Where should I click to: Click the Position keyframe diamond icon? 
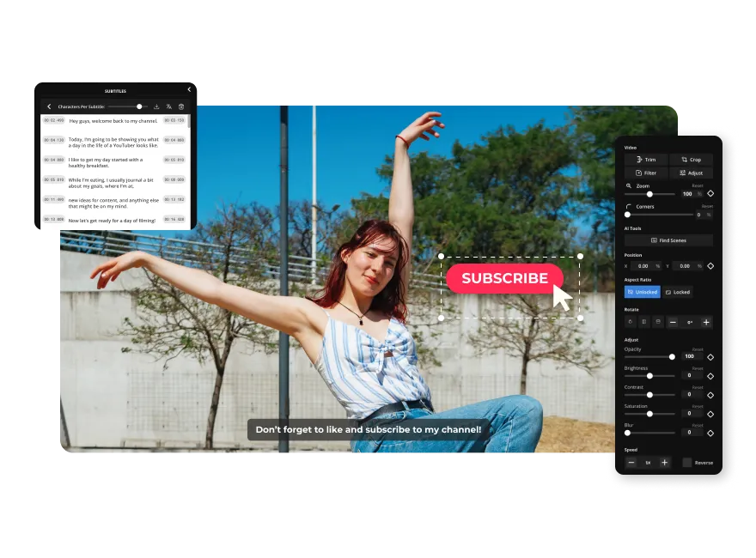[x=710, y=266]
